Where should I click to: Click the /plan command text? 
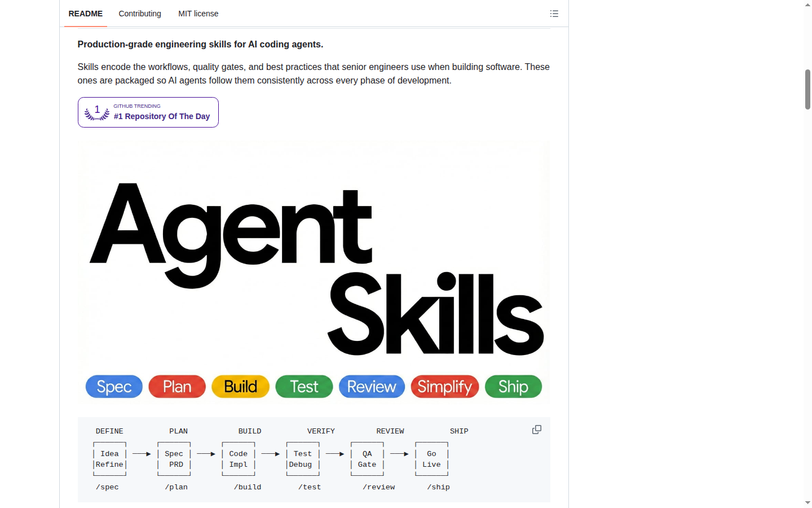176,487
